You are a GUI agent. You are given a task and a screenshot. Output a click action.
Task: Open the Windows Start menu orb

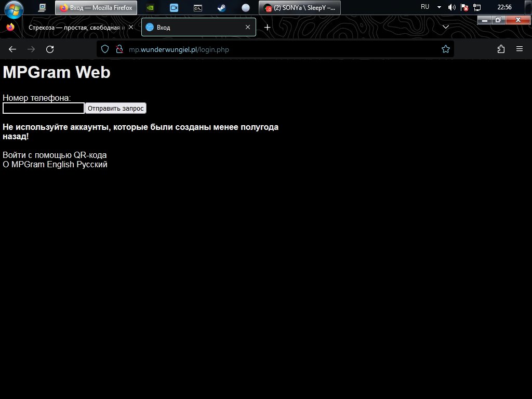click(14, 8)
